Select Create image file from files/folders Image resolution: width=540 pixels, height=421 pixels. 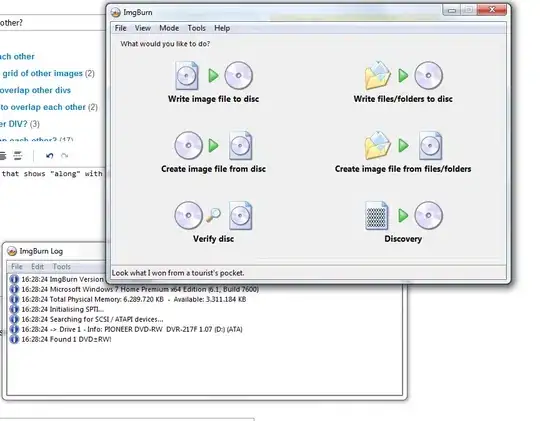coord(403,152)
